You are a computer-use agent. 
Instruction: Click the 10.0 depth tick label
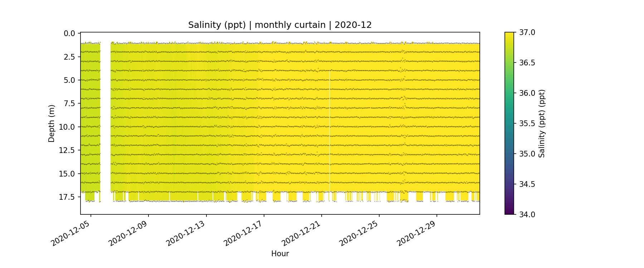[68, 127]
